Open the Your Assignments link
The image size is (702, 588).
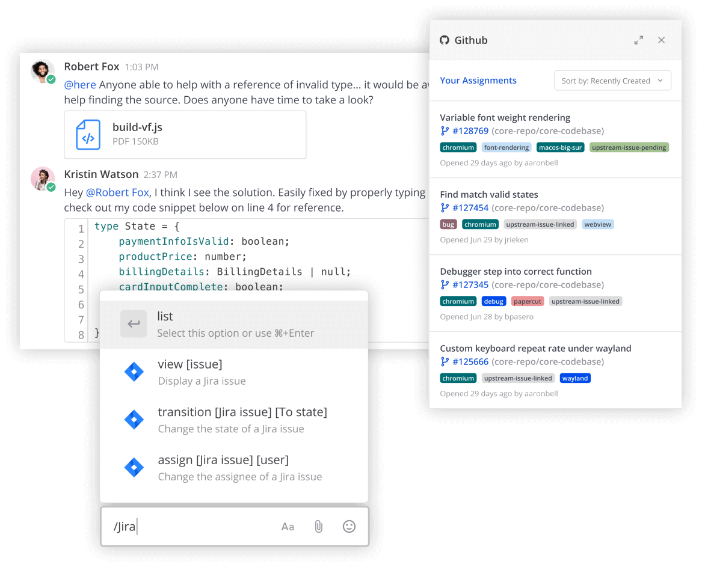pyautogui.click(x=478, y=81)
